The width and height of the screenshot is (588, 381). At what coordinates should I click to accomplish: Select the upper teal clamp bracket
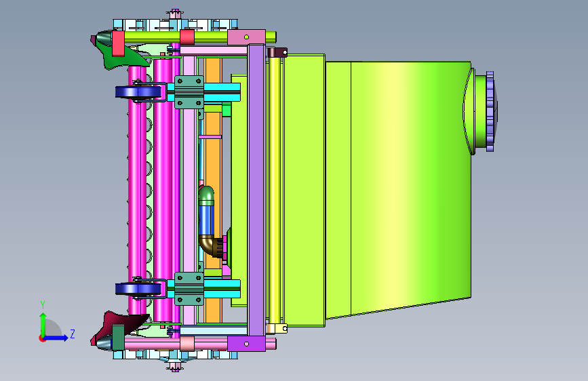(x=189, y=92)
